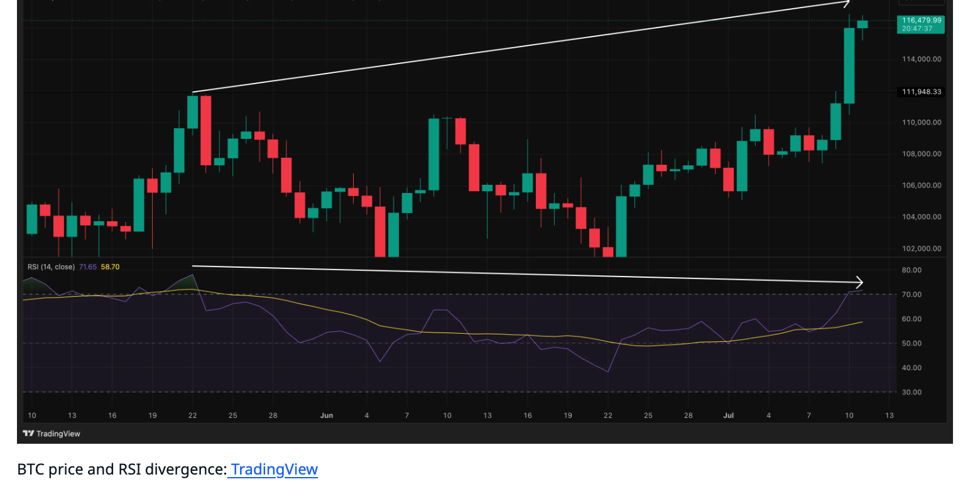Open the TradingView source link
Screen dimensions: 980x489
pos(274,470)
